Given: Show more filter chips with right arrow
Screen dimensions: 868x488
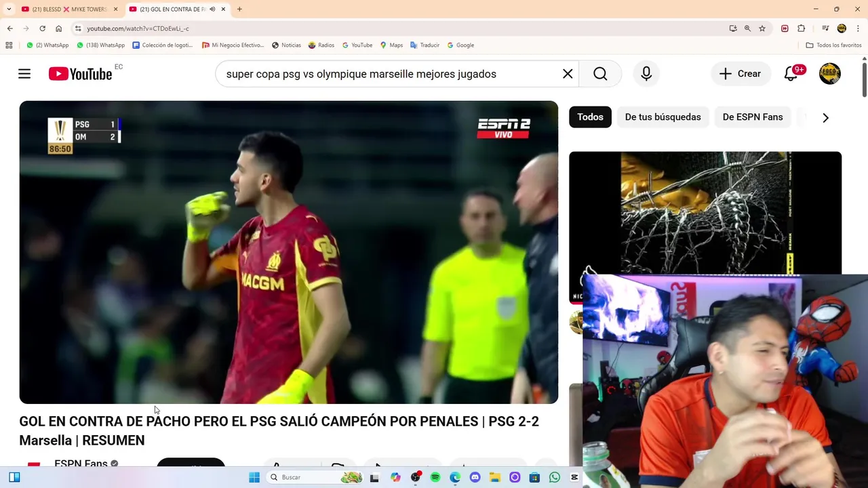Looking at the screenshot, I should 825,118.
